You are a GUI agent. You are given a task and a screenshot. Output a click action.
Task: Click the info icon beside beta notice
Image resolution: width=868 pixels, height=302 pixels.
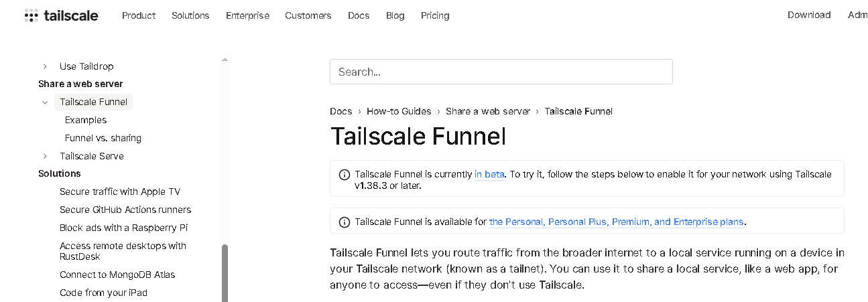coord(344,175)
